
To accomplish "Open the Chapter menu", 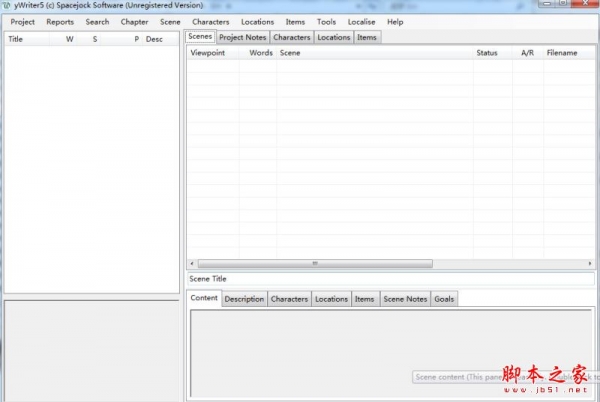I will pyautogui.click(x=134, y=22).
